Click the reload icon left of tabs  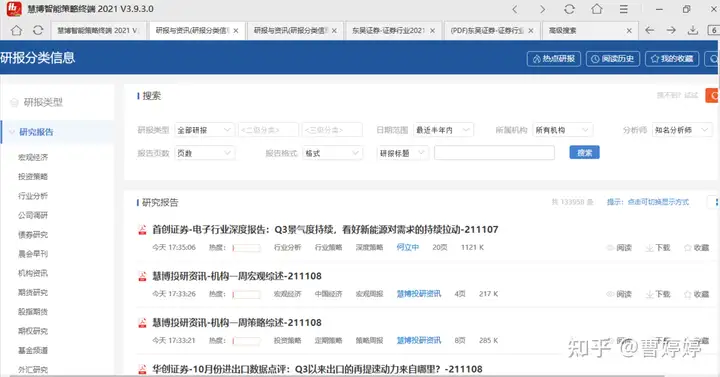tap(38, 30)
